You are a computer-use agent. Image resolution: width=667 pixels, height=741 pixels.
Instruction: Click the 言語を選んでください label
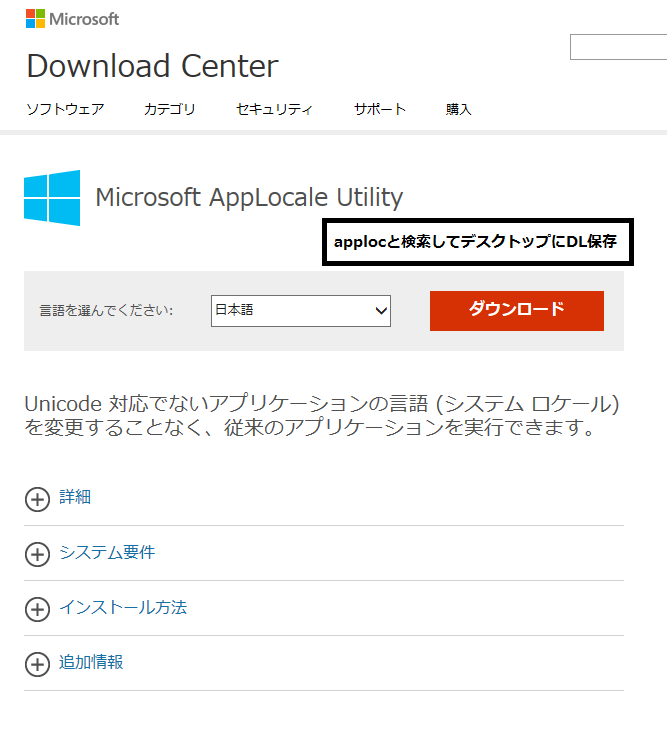[x=106, y=310]
